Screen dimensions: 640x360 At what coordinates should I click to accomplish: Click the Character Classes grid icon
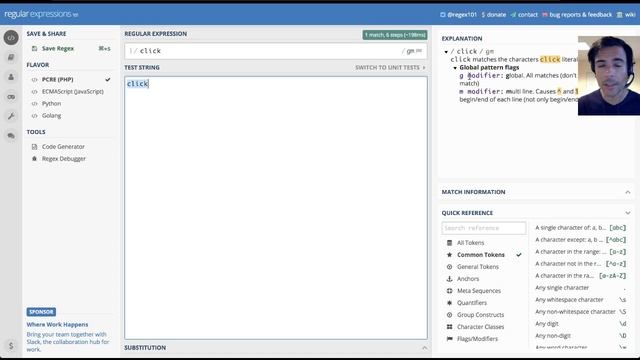click(449, 327)
